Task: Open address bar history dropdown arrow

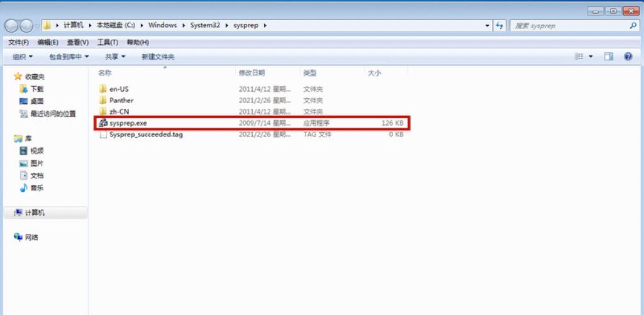Action: 487,25
